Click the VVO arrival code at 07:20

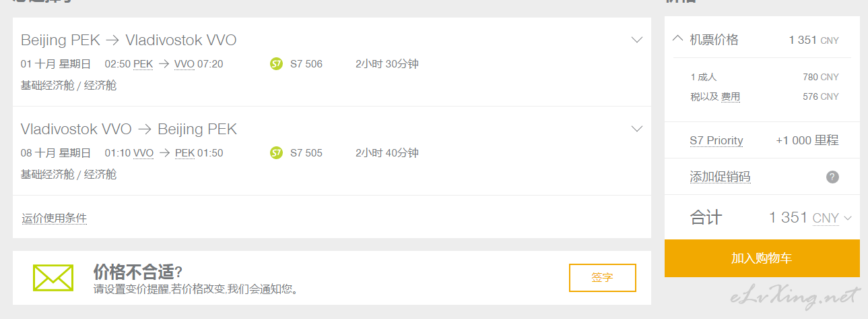point(185,64)
